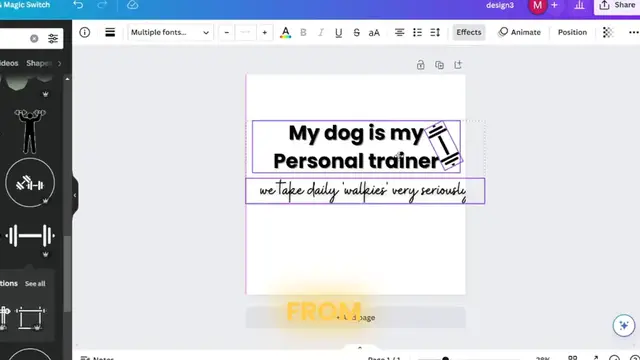Open the more options ellipsis menu
Screen dimensions: 640x360
point(633,32)
